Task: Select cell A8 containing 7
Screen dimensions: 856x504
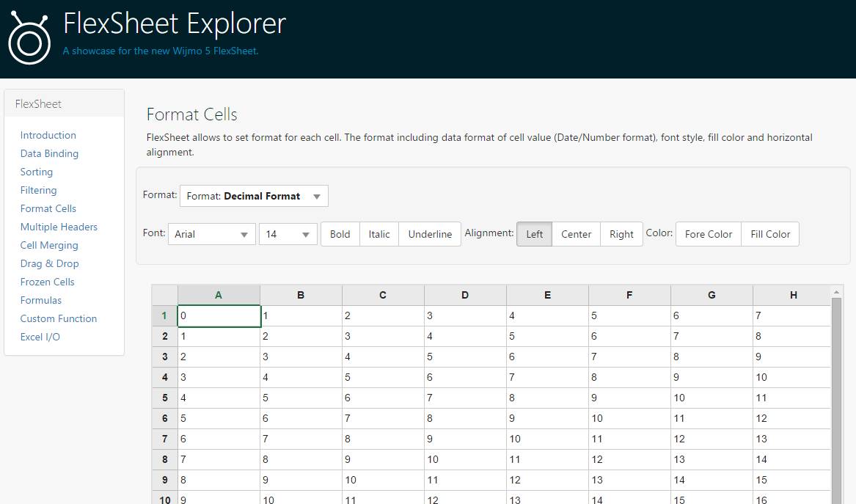Action: [219, 460]
